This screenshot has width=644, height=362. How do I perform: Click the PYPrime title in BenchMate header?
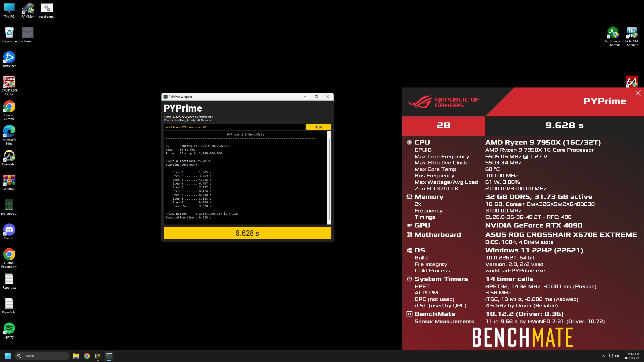pos(605,101)
